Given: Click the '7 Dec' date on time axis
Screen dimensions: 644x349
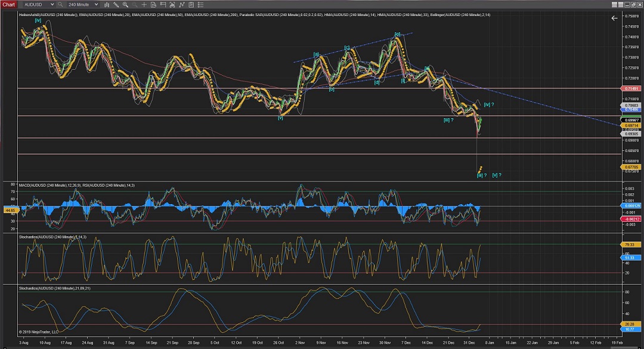Looking at the screenshot, I should (x=406, y=343).
